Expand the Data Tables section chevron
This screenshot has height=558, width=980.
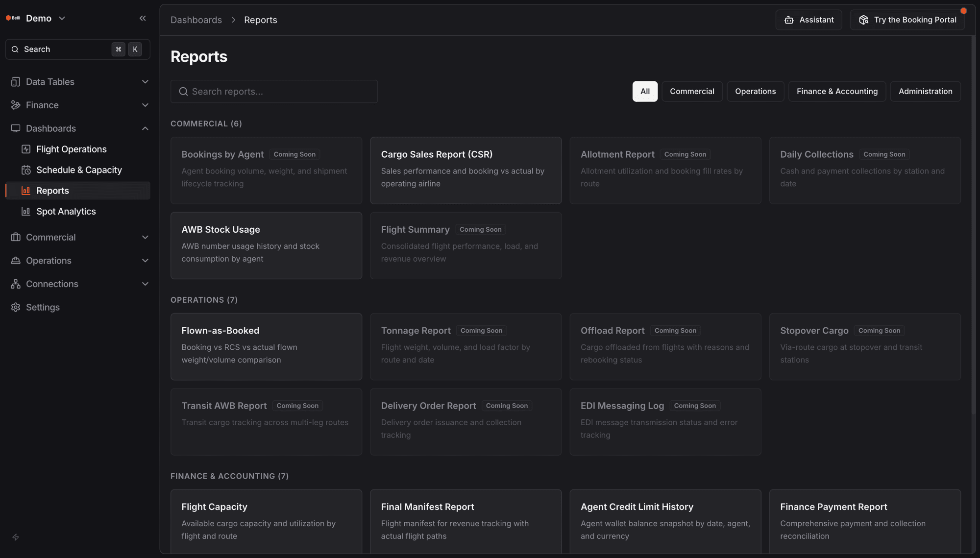pos(145,82)
